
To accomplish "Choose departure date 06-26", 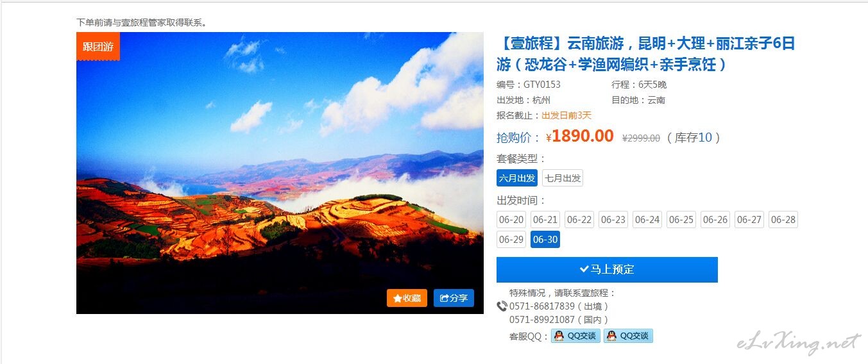I will tap(715, 220).
